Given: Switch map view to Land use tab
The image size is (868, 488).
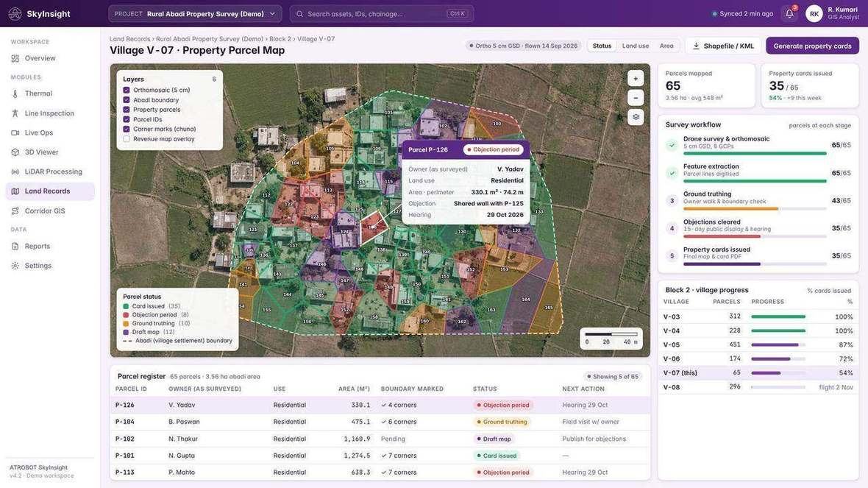Looking at the screenshot, I should [x=635, y=46].
